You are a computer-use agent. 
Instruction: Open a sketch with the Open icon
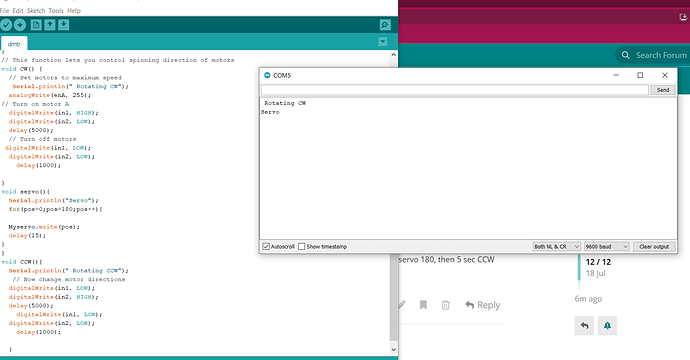coord(50,25)
